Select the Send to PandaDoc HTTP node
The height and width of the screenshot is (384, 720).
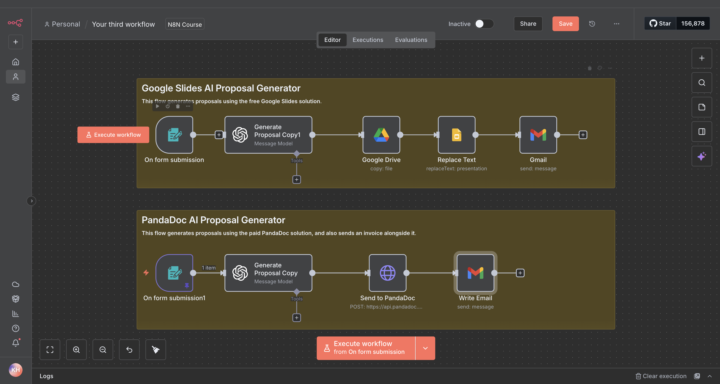click(x=388, y=273)
